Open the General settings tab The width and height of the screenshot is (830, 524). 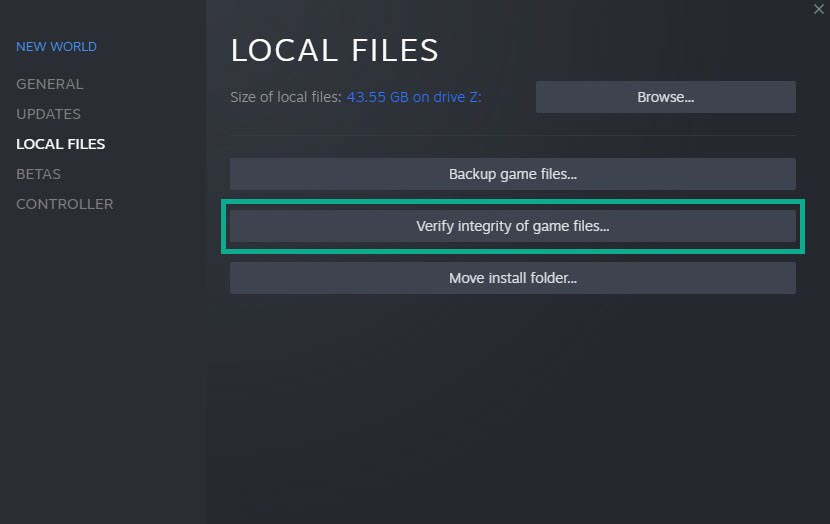pyautogui.click(x=50, y=84)
